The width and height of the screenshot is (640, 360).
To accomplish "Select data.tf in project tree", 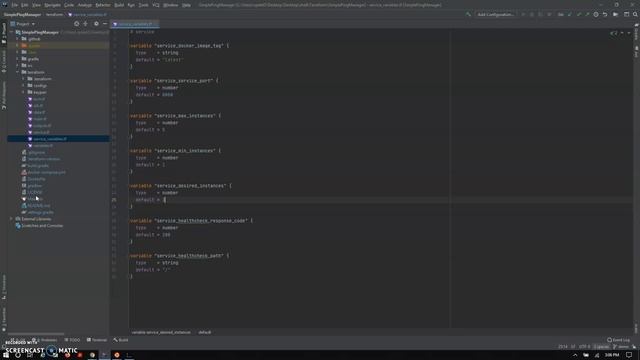I will [39, 112].
